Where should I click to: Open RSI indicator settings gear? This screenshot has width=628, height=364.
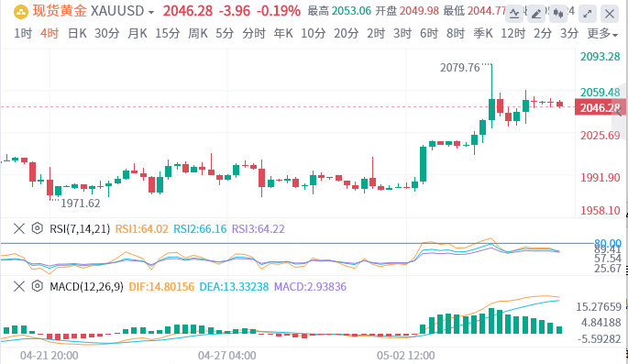point(38,228)
